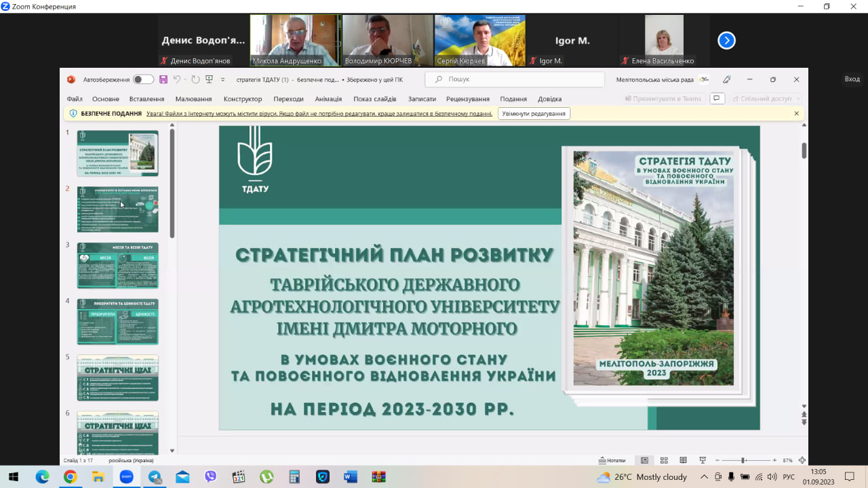This screenshot has height=488, width=868.
Task: Toggle Normal view button in status bar
Action: pos(644,460)
